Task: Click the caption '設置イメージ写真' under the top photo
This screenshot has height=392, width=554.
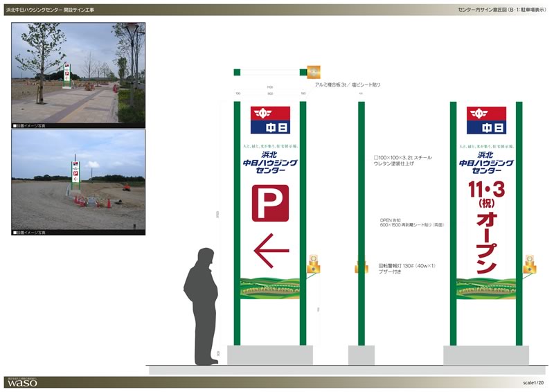Action: click(29, 126)
